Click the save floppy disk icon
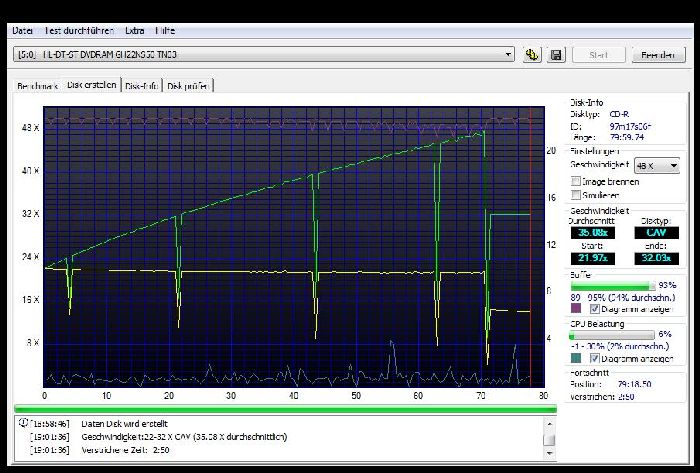 [x=556, y=55]
